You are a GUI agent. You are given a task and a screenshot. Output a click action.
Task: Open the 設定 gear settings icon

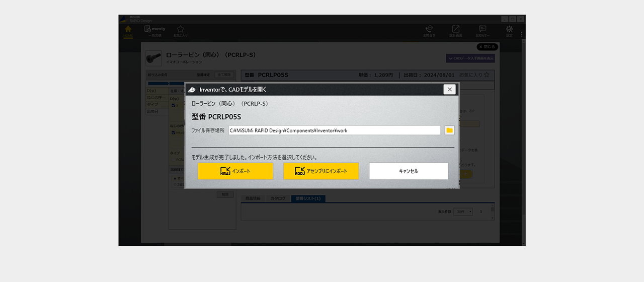[x=509, y=31]
